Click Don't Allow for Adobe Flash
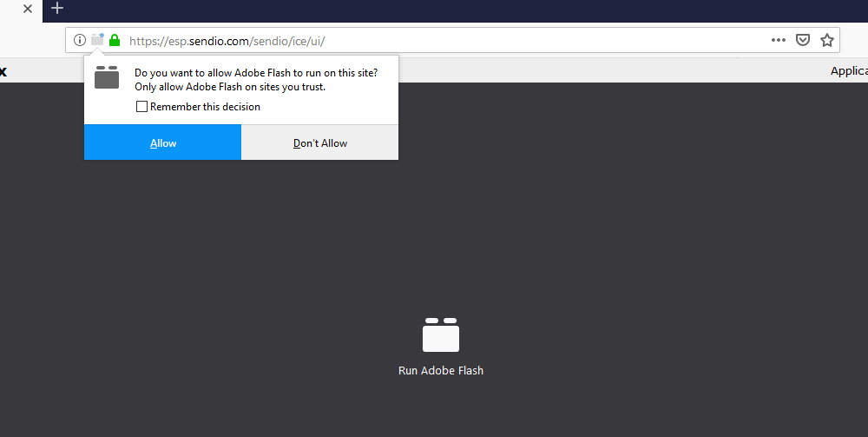The image size is (868, 437). pyautogui.click(x=320, y=142)
